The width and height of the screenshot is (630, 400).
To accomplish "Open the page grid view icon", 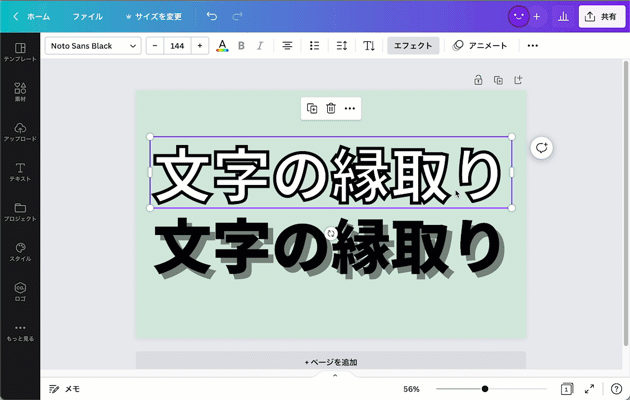I will (x=567, y=389).
